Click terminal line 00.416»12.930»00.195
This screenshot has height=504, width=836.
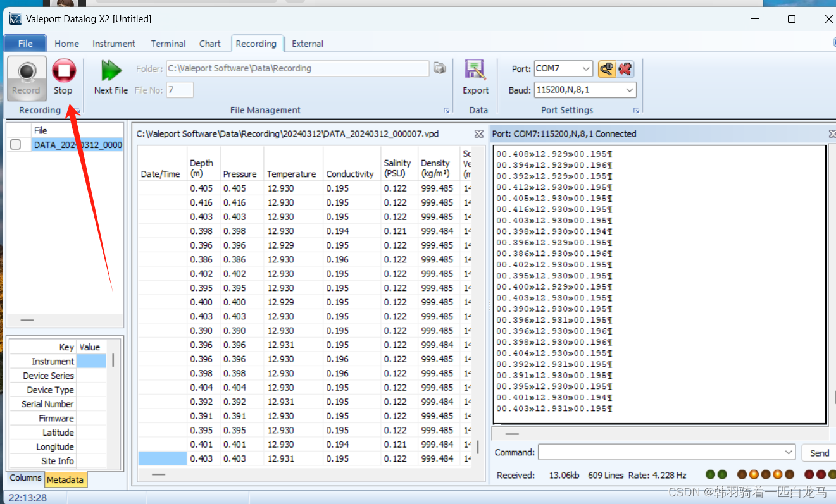[x=554, y=209]
